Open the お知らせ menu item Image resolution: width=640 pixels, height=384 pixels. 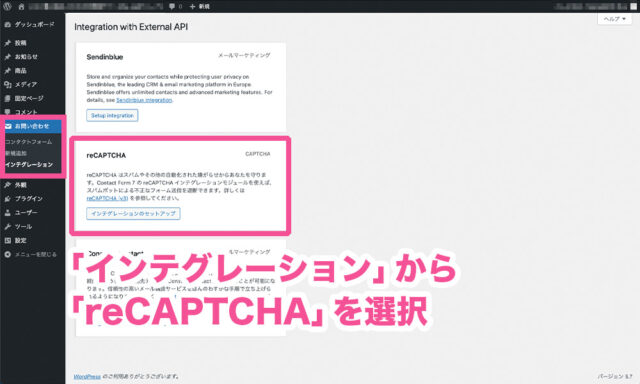click(33, 57)
